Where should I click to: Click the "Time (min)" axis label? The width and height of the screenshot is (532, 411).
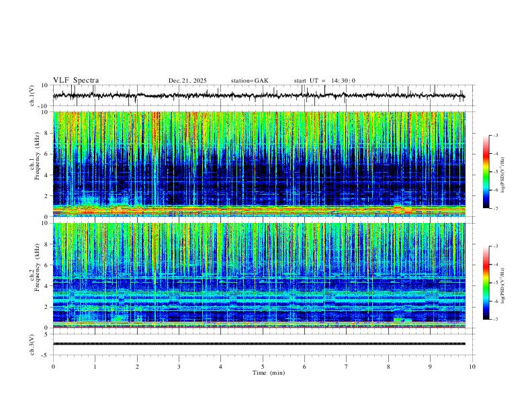(x=269, y=373)
